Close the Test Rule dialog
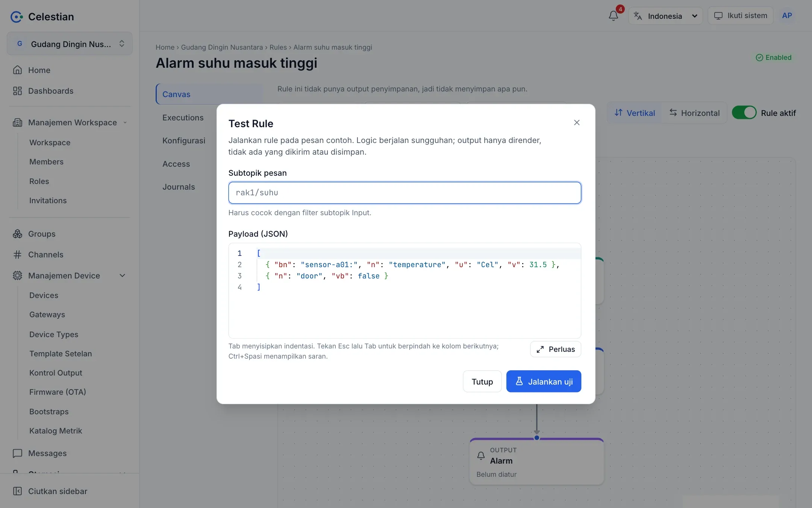812x508 pixels. pyautogui.click(x=577, y=123)
